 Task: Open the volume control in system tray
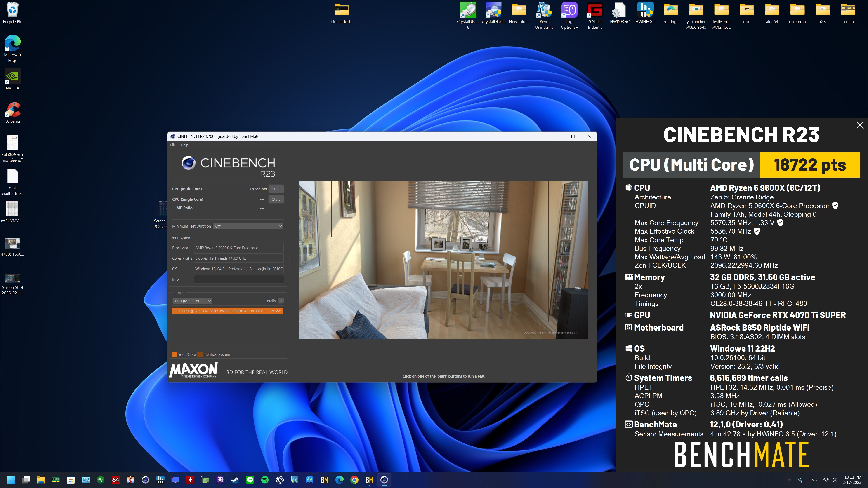click(834, 480)
